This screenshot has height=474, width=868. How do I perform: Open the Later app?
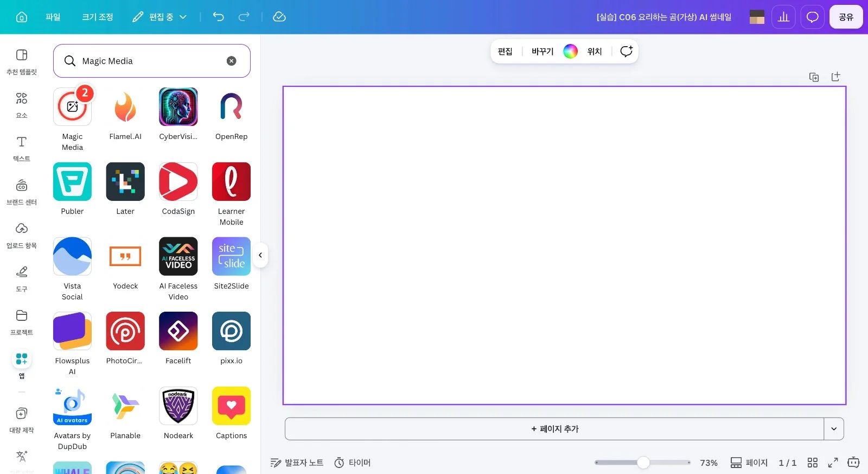click(x=125, y=181)
